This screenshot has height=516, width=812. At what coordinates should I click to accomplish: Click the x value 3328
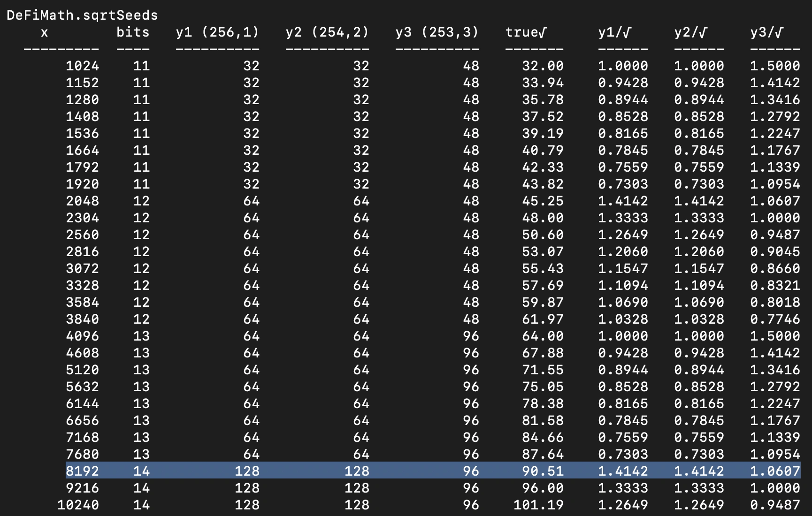[82, 286]
